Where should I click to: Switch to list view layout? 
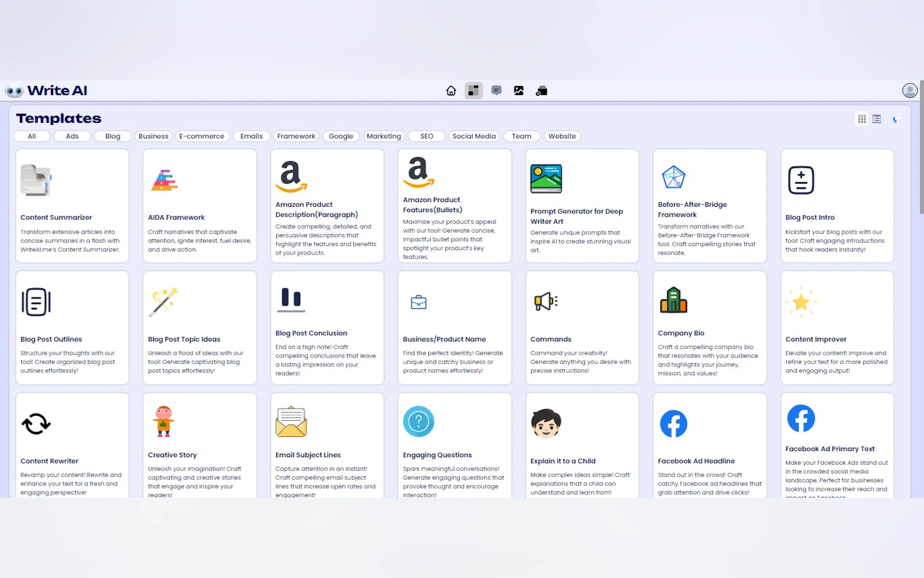point(877,119)
